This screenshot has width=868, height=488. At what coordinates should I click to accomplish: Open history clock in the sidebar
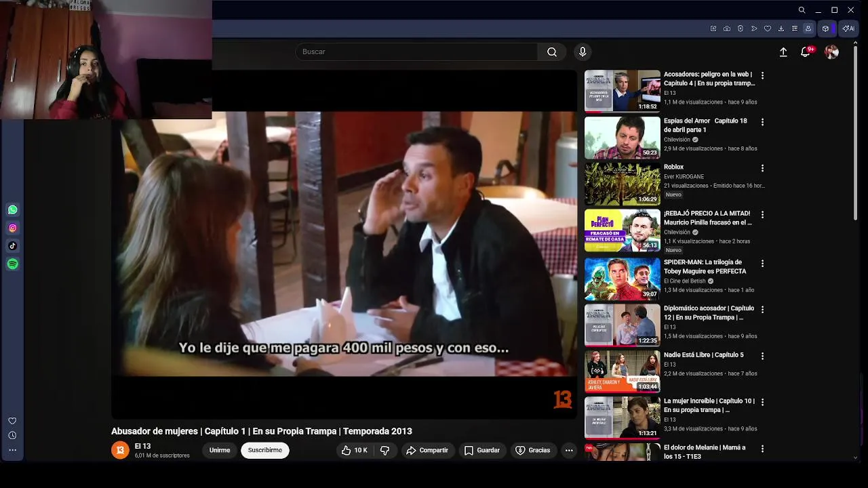(12, 435)
